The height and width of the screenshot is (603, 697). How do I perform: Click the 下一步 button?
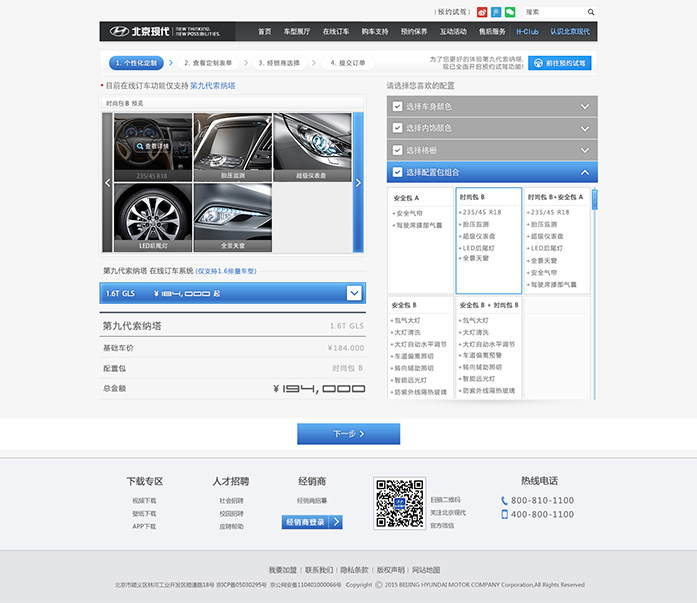click(348, 434)
